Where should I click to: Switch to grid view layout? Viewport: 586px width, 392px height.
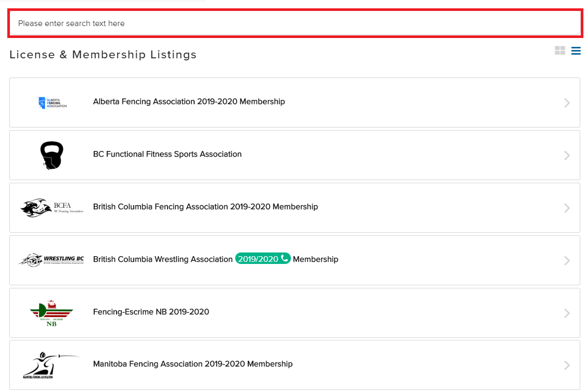point(560,50)
